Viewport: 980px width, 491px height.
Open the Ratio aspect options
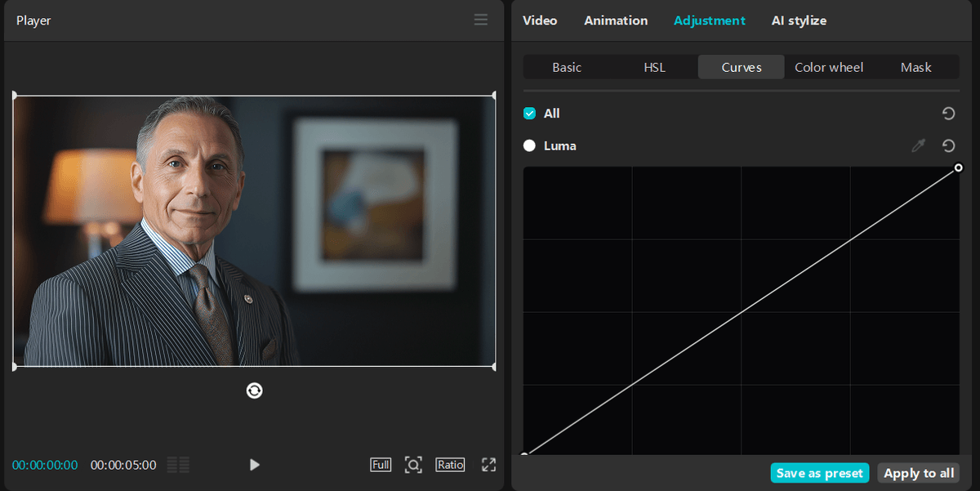pos(450,465)
